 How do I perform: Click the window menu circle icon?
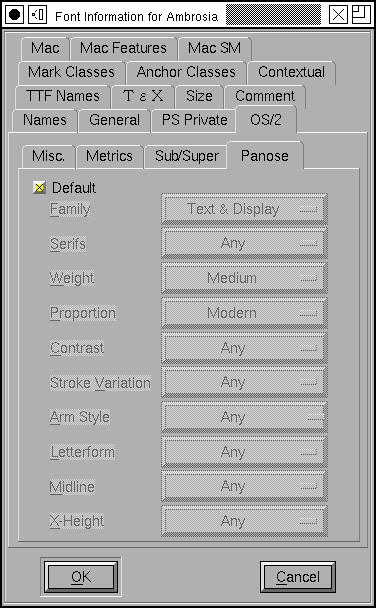(x=14, y=15)
